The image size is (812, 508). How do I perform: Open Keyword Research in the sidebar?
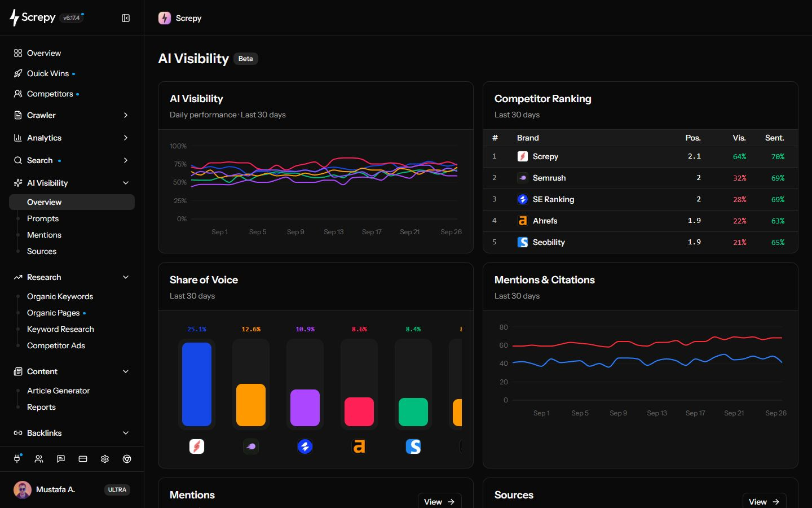(60, 329)
